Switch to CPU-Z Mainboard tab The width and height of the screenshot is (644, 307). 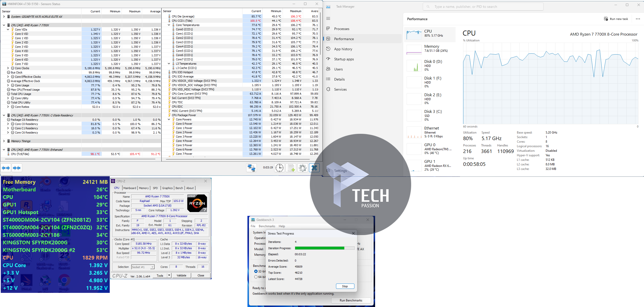[x=130, y=188]
